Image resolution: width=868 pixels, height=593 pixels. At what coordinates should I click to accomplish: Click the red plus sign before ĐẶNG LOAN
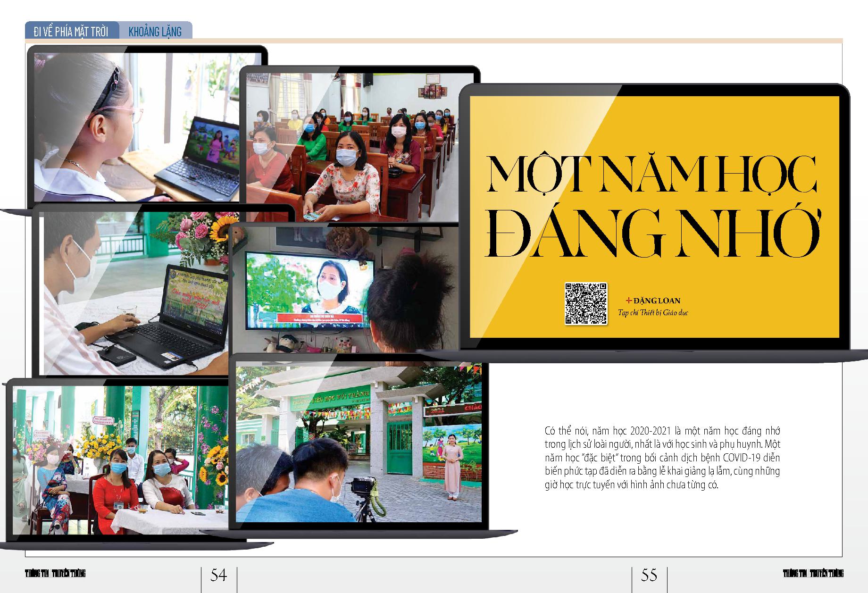[x=628, y=300]
